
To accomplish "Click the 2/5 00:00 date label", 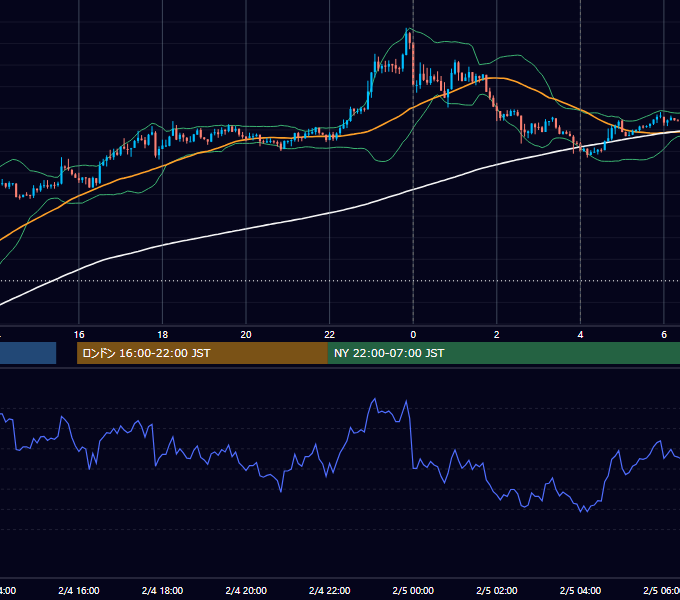I will pos(413,590).
